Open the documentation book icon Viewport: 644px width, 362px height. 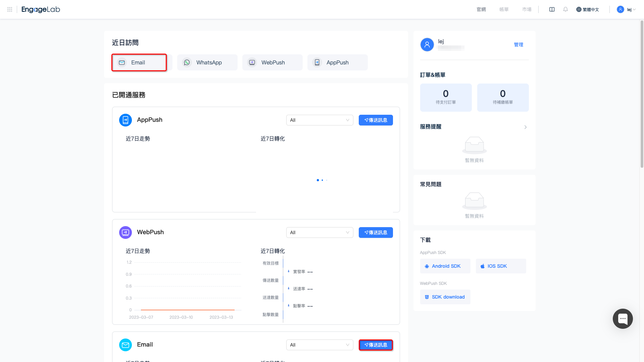point(552,9)
